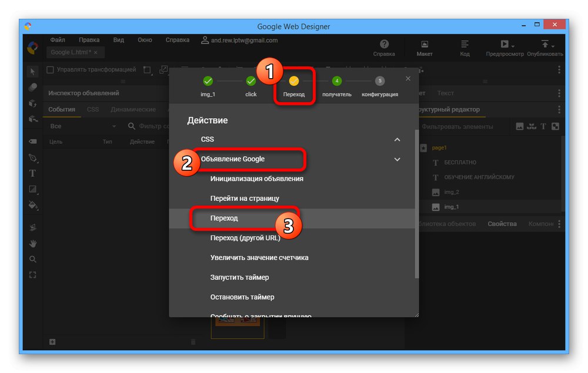Open the Вид menu
This screenshot has width=588, height=373.
[119, 40]
